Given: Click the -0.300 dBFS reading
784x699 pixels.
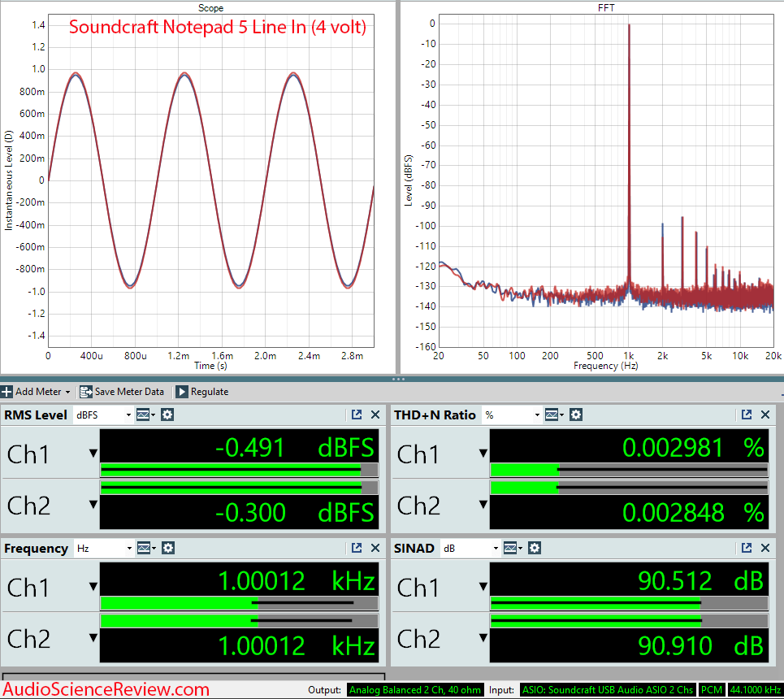Looking at the screenshot, I should [294, 512].
